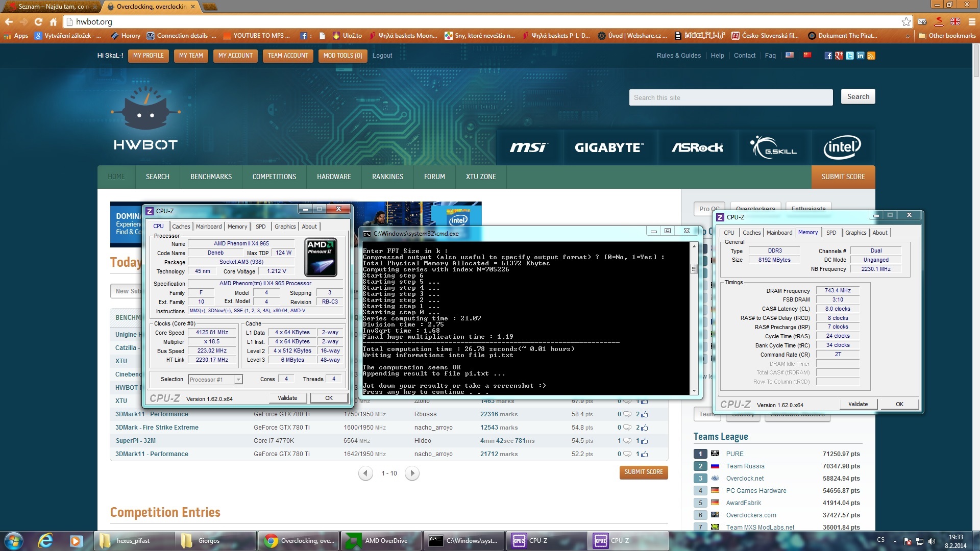Viewport: 980px width, 551px height.
Task: Open Rules & Guides link
Action: coord(678,56)
